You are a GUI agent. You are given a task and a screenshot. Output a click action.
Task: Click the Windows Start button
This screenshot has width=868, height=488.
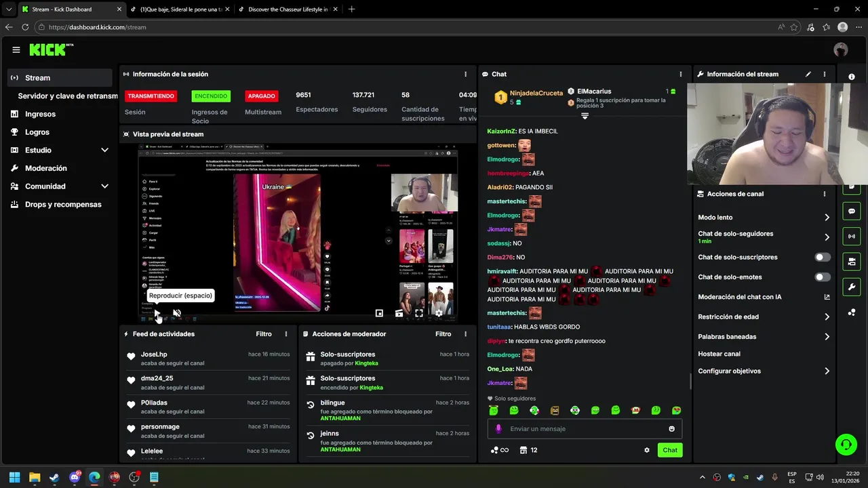click(x=15, y=477)
